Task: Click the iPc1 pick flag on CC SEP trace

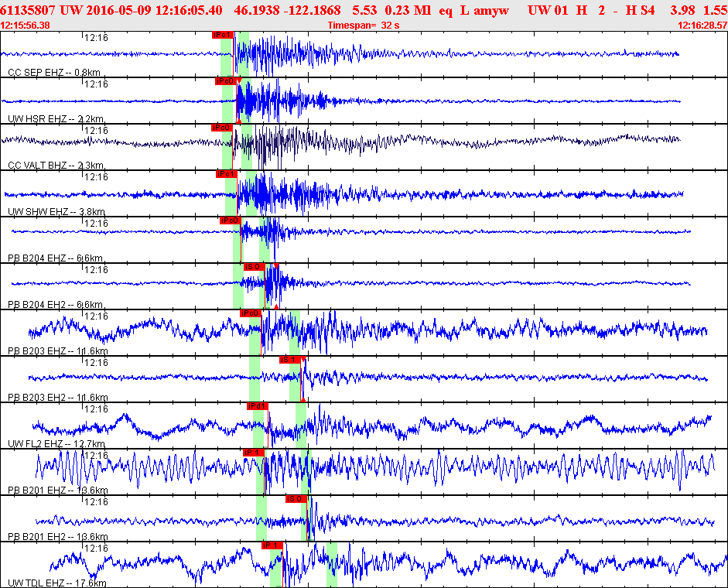Action: 222,35
